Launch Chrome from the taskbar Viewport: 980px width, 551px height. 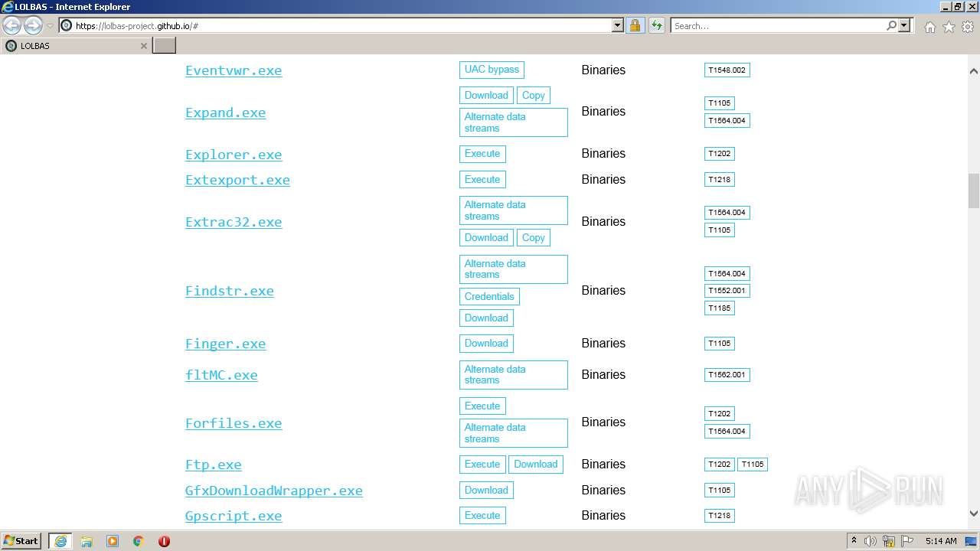tap(138, 541)
